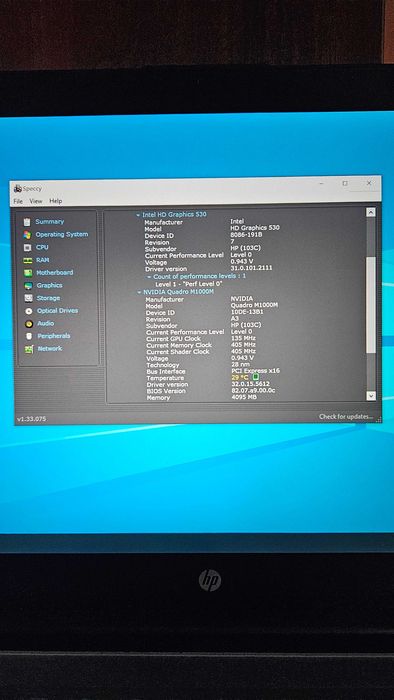This screenshot has width=394, height=700.
Task: View the Peripherals section
Action: click(x=54, y=336)
